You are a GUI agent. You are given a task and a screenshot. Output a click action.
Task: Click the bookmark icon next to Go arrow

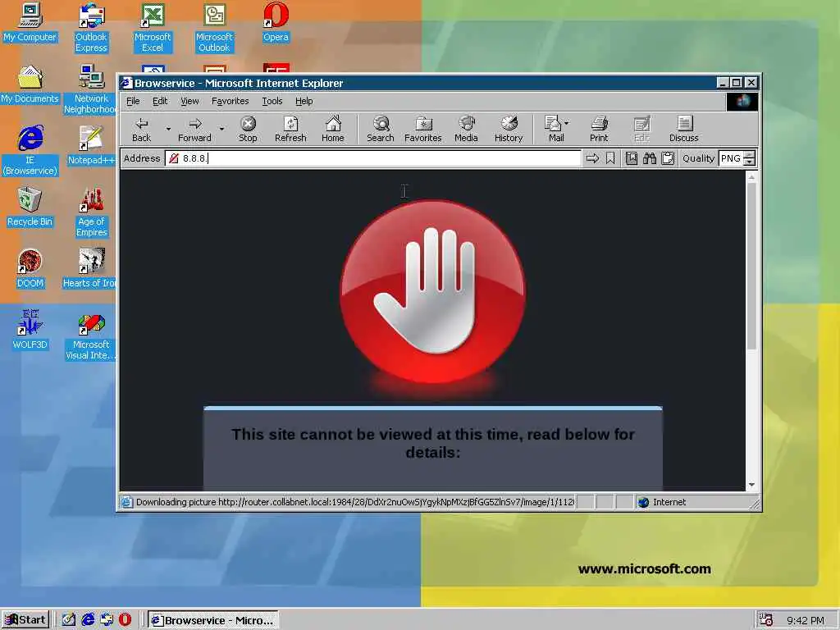610,158
